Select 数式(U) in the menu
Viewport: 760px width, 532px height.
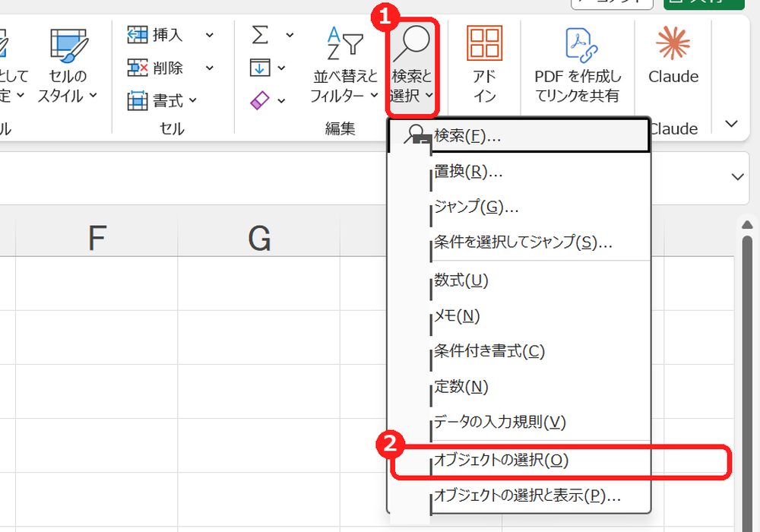pos(518,280)
